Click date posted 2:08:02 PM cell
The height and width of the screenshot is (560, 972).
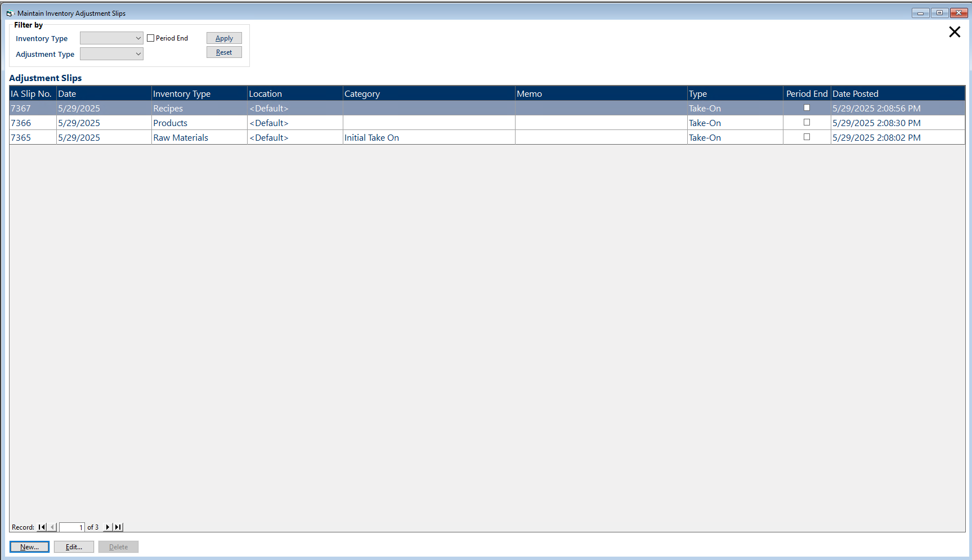pyautogui.click(x=898, y=137)
